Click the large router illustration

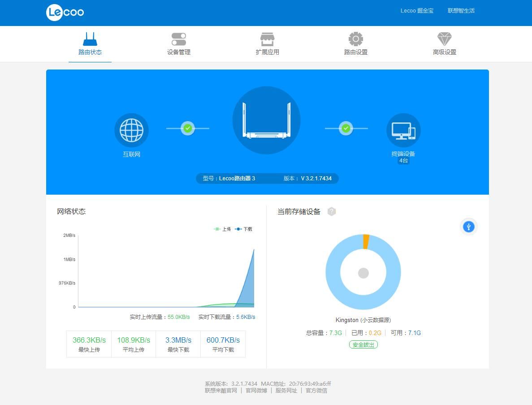click(266, 120)
